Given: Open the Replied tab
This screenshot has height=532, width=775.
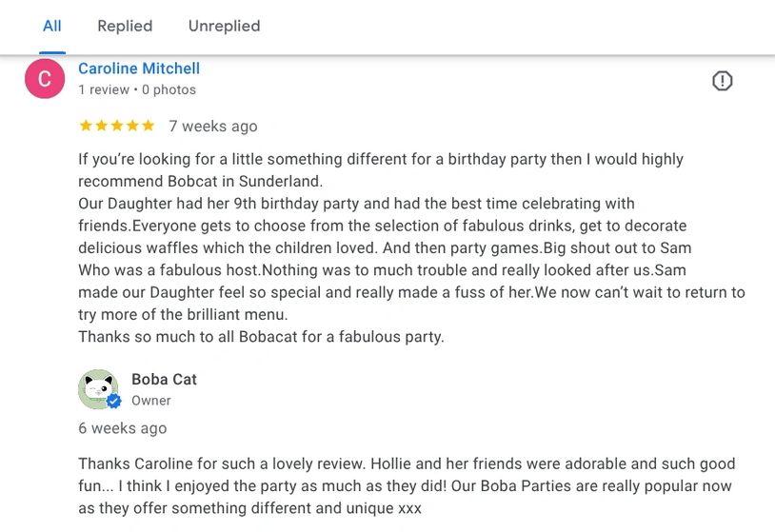Looking at the screenshot, I should 125,26.
